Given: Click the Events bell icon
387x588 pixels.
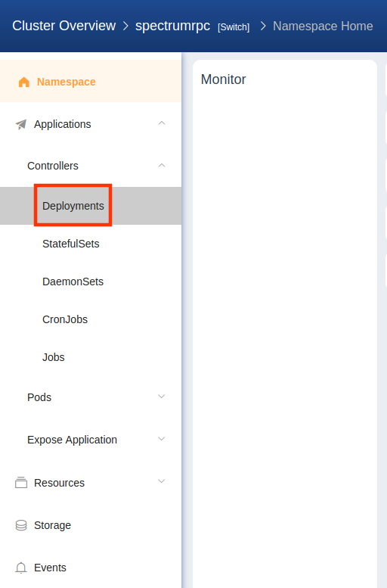Looking at the screenshot, I should 21,568.
